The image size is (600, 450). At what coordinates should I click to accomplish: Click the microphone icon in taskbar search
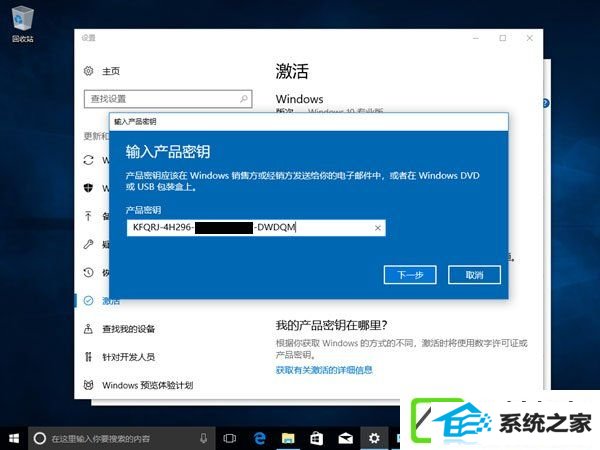(204, 439)
